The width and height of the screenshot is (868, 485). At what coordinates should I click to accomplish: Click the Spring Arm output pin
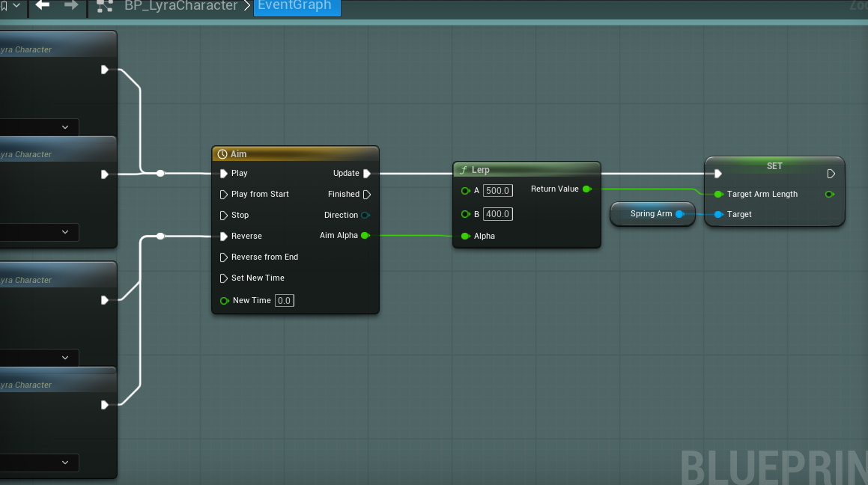click(x=680, y=214)
